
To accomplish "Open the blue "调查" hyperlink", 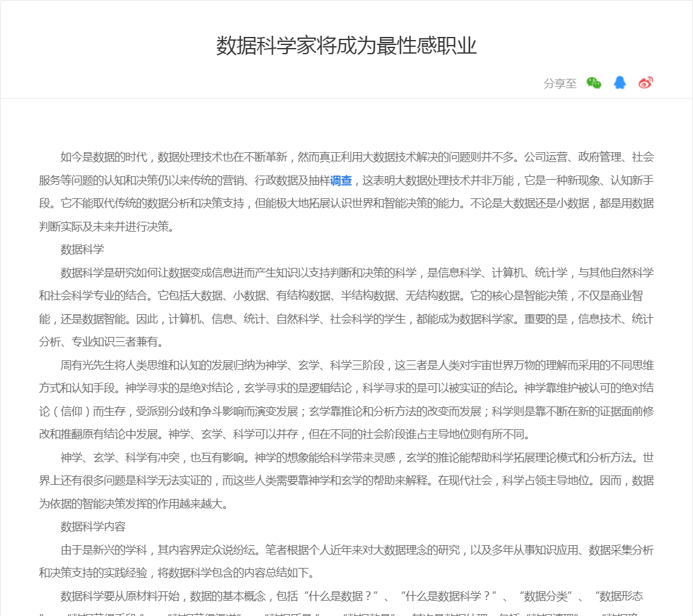I will (x=341, y=180).
